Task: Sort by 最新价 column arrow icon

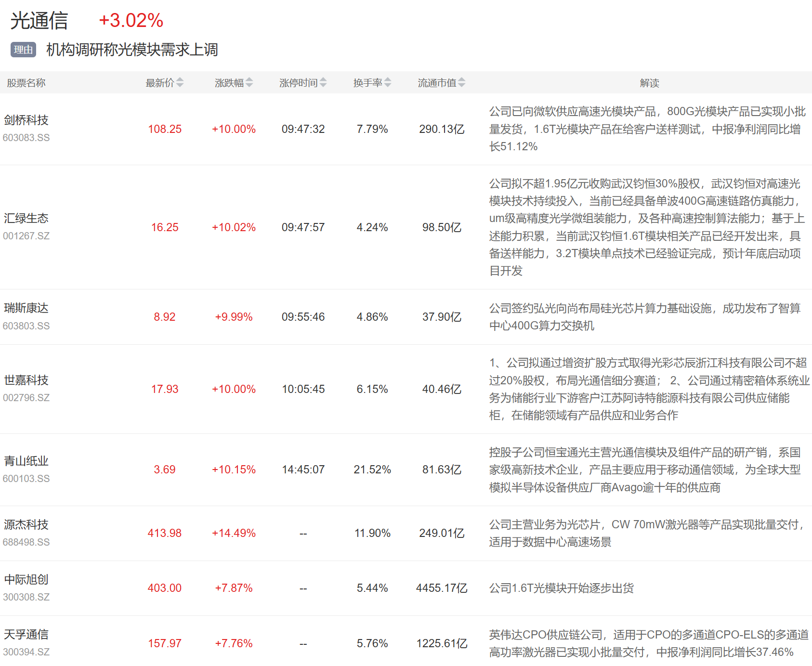Action: click(x=180, y=83)
